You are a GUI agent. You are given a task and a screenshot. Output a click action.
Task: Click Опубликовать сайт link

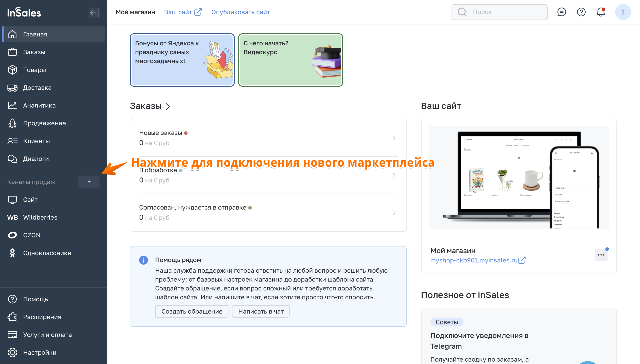(x=240, y=12)
